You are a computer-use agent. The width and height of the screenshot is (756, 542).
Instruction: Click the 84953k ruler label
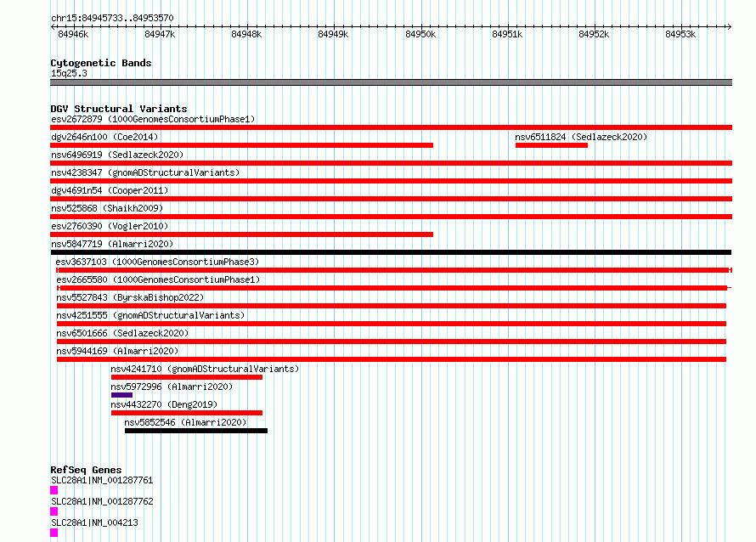pyautogui.click(x=680, y=34)
